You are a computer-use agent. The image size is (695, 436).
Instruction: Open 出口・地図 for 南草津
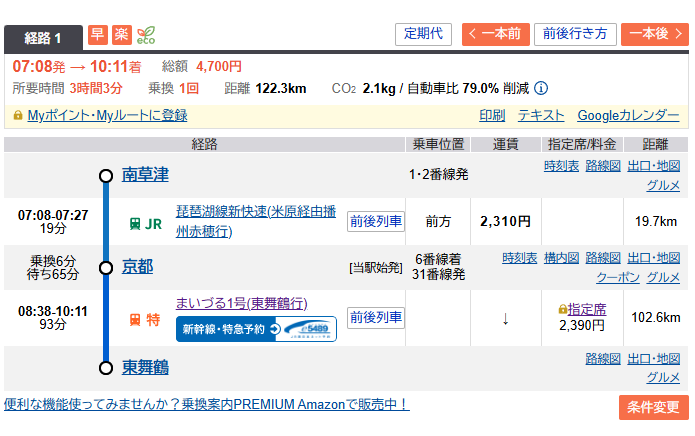[654, 166]
